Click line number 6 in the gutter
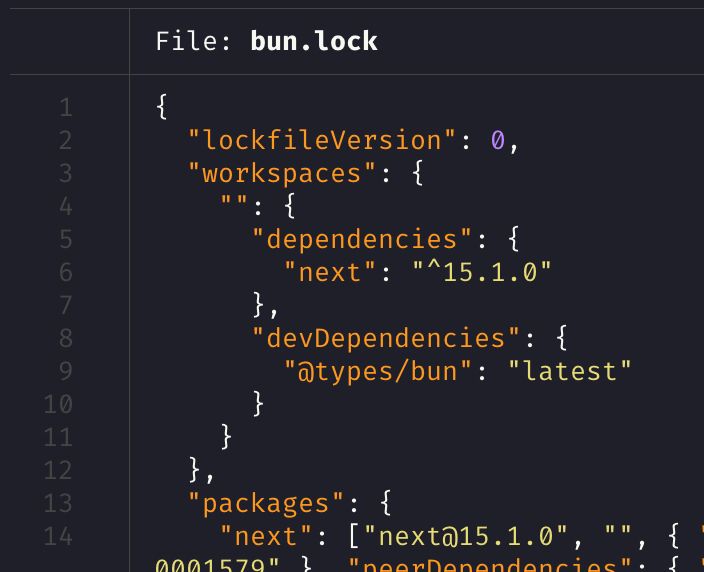The height and width of the screenshot is (572, 704). [x=66, y=272]
